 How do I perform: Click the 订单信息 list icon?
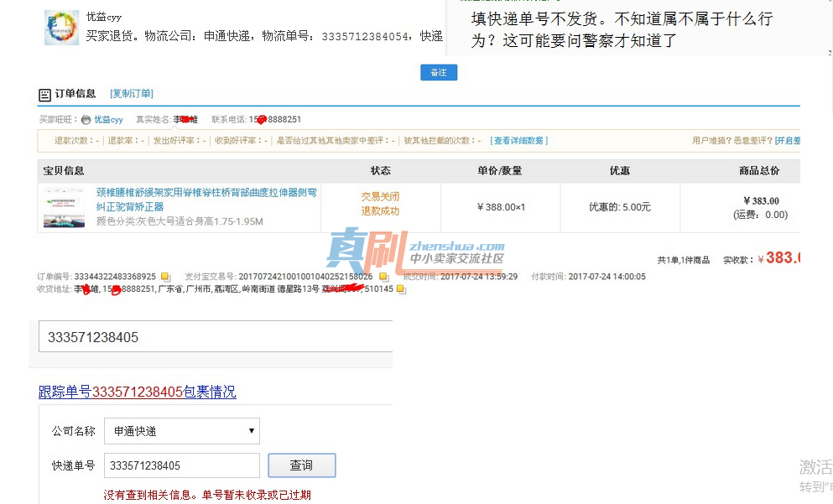coord(44,95)
